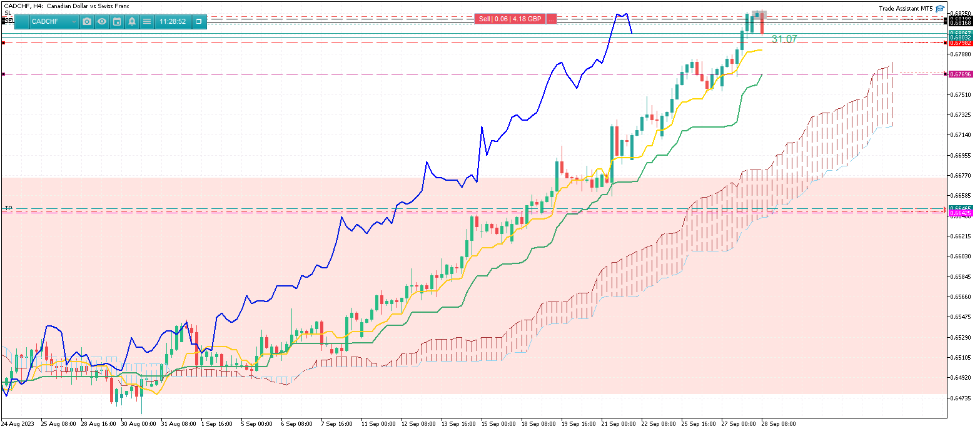Click the left handle of the magenta dashed line
The image size is (980, 431).
(3, 74)
